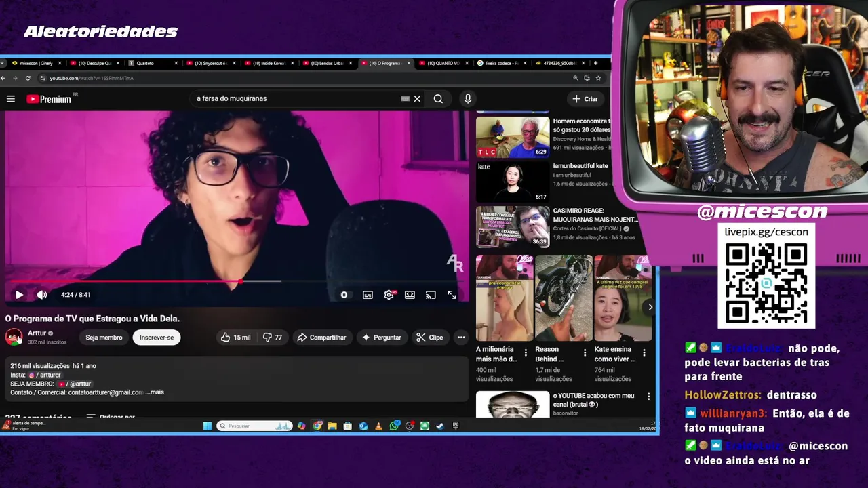Screen dimensions: 868x488
Task: Click Seja membro button
Action: pos(104,338)
